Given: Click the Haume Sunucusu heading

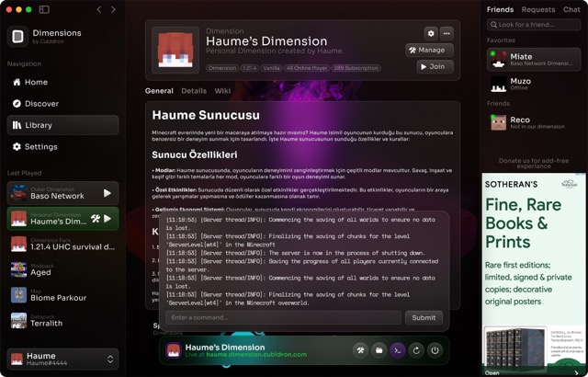Looking at the screenshot, I should tap(206, 115).
